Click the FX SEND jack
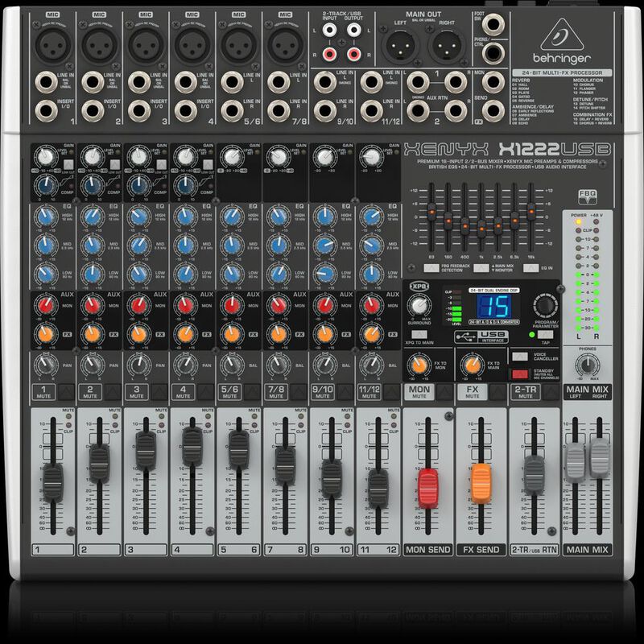The width and height of the screenshot is (644, 644). pos(493,111)
